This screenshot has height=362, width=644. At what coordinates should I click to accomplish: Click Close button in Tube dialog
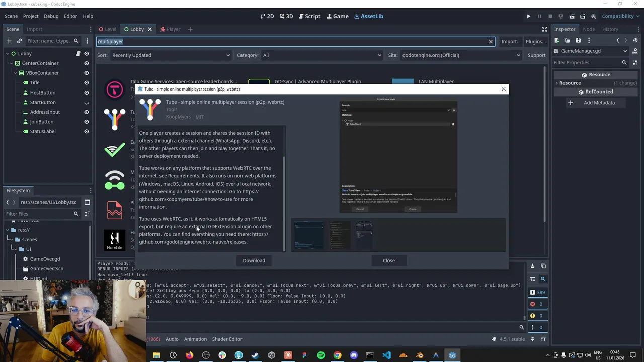(x=388, y=260)
